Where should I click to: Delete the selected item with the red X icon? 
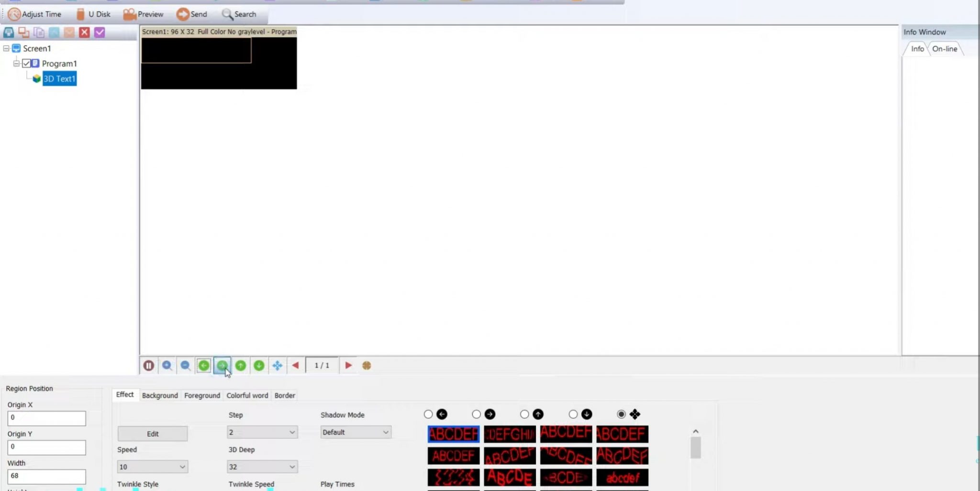click(85, 32)
